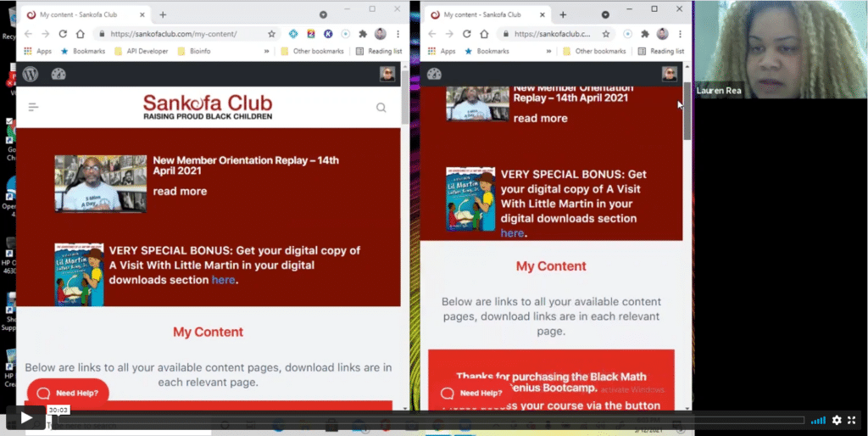Click My Content heading in right window
The width and height of the screenshot is (868, 436).
point(551,266)
